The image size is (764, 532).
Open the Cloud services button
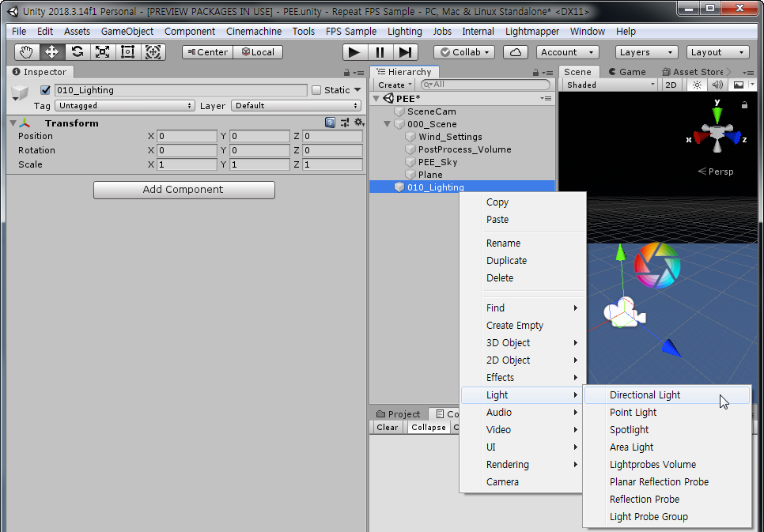pyautogui.click(x=516, y=52)
